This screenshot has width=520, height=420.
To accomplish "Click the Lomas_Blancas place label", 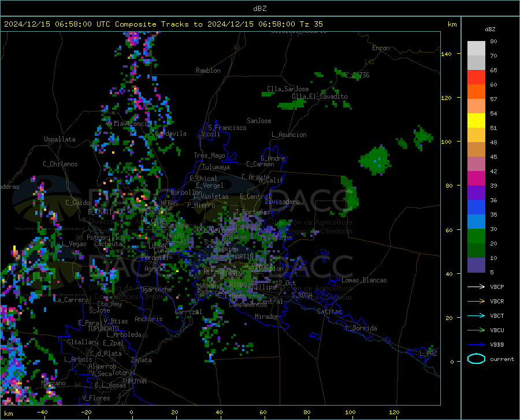I will coord(364,280).
